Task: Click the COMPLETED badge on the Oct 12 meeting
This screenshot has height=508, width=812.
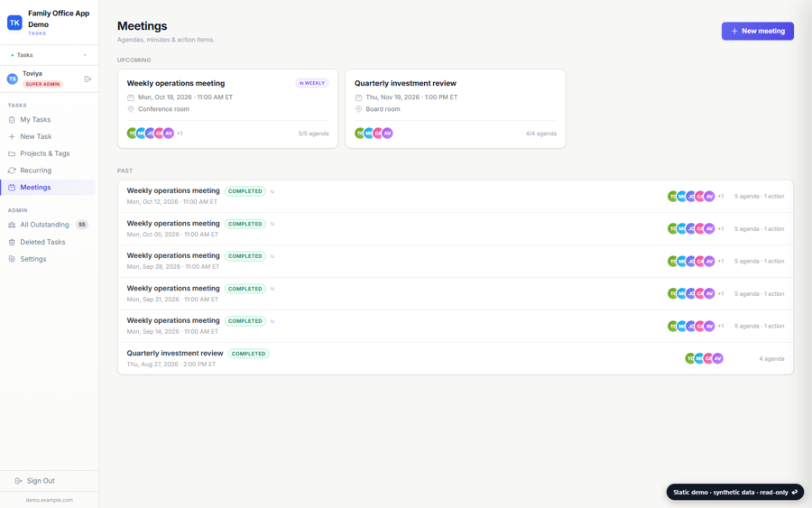Action: (x=245, y=191)
